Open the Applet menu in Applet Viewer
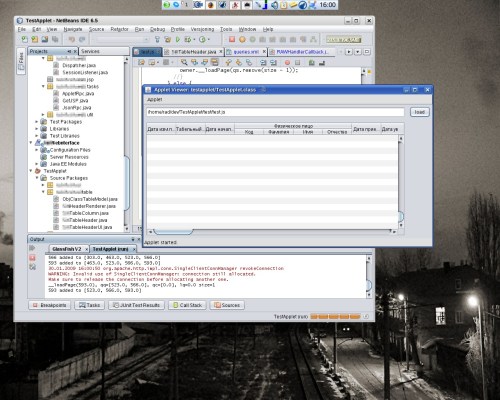Viewport: 500px width, 400px height. (x=154, y=100)
